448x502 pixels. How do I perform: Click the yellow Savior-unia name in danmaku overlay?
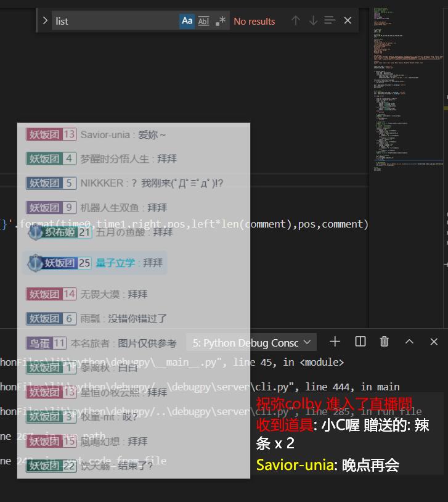[296, 465]
